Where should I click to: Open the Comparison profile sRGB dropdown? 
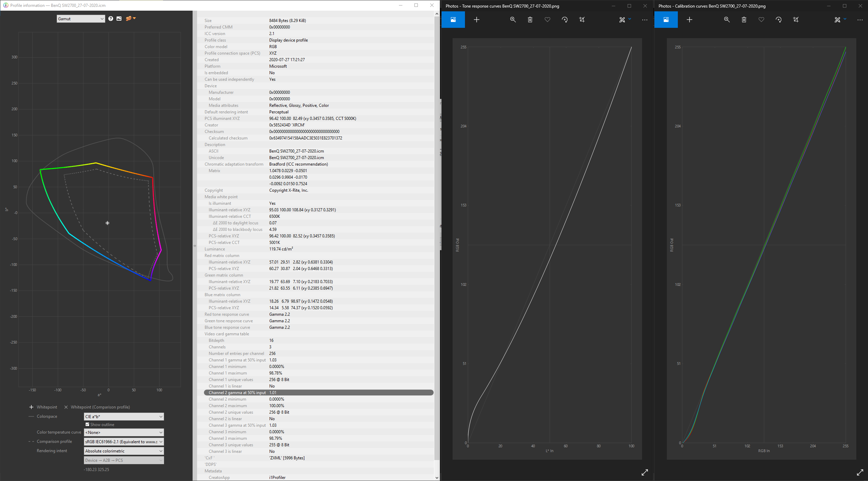click(124, 442)
